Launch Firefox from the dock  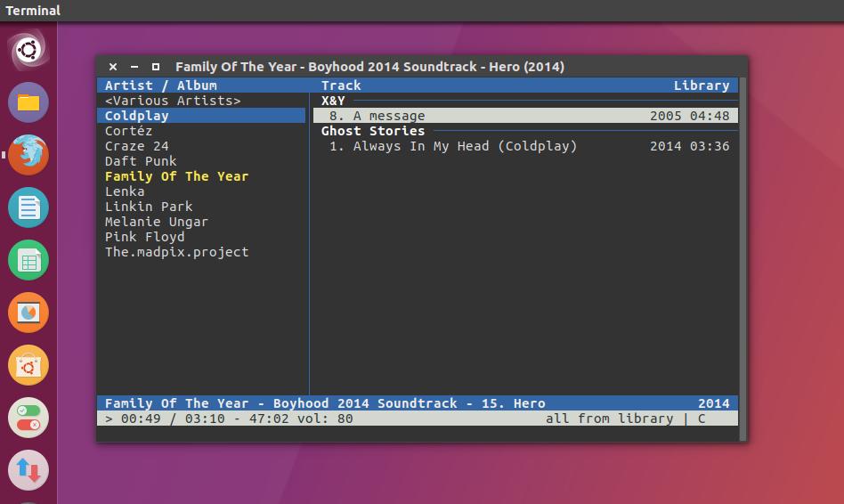point(28,155)
